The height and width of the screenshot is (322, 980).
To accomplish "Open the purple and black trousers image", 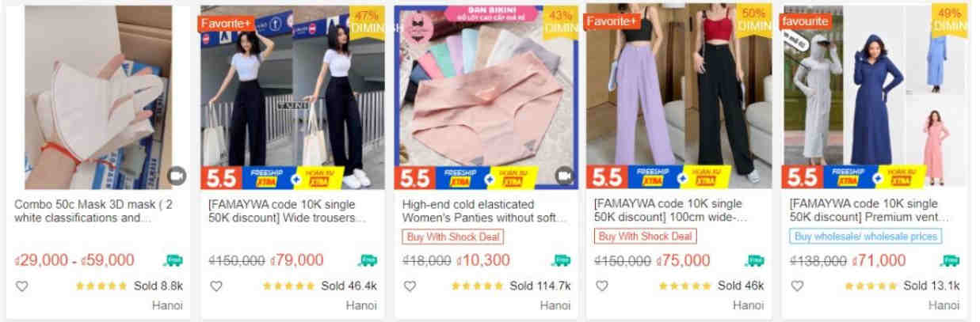I will (x=679, y=97).
